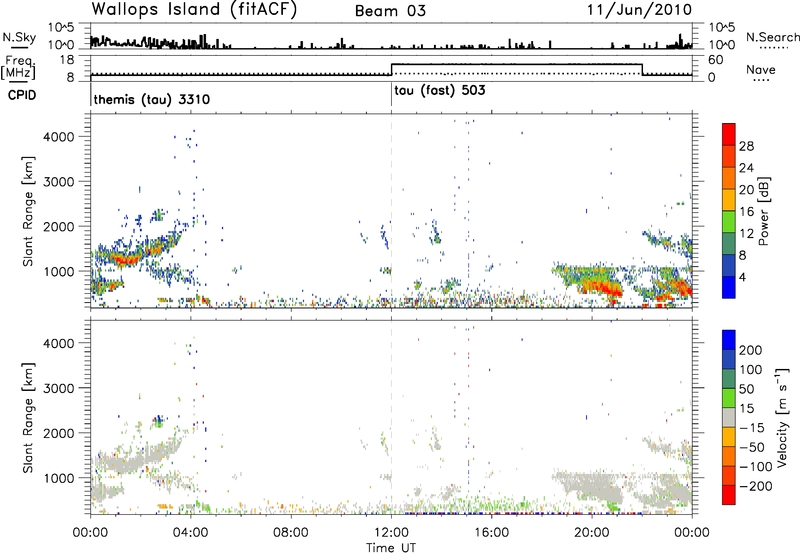This screenshot has height=554, width=800.
Task: Pick the Velocity segment between 100 and 50
Action: (x=729, y=379)
